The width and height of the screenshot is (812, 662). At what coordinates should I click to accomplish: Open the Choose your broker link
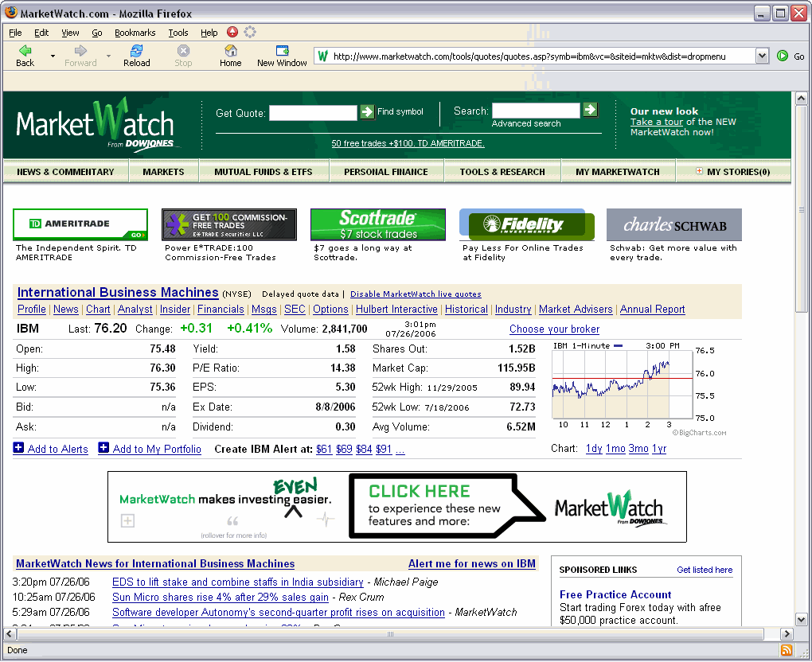coord(553,329)
